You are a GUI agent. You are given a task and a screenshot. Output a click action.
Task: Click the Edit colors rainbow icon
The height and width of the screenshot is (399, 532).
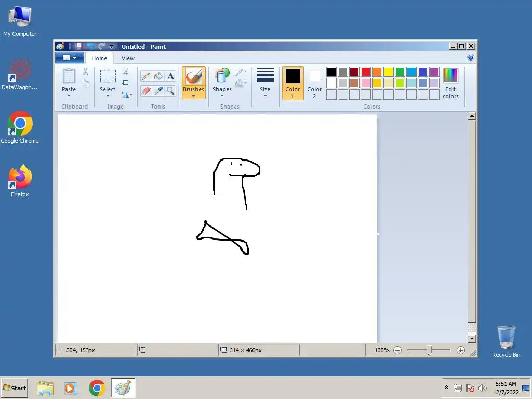click(450, 75)
